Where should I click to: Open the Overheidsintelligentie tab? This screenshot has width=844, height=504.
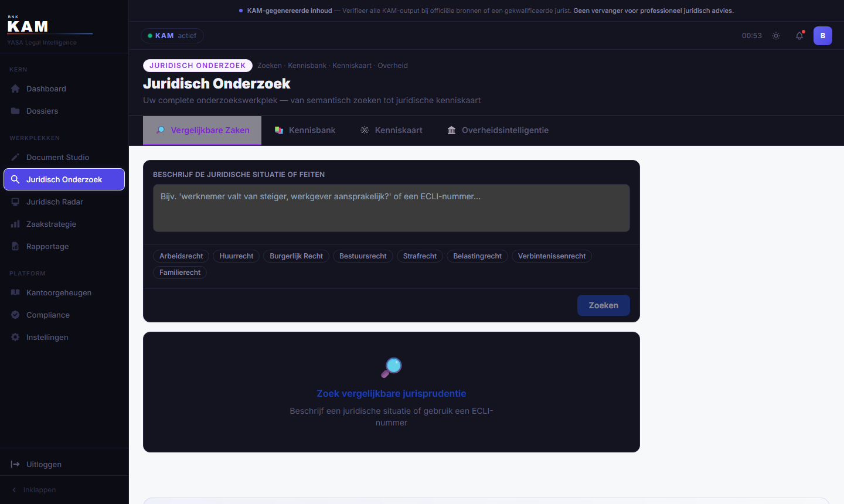(498, 130)
